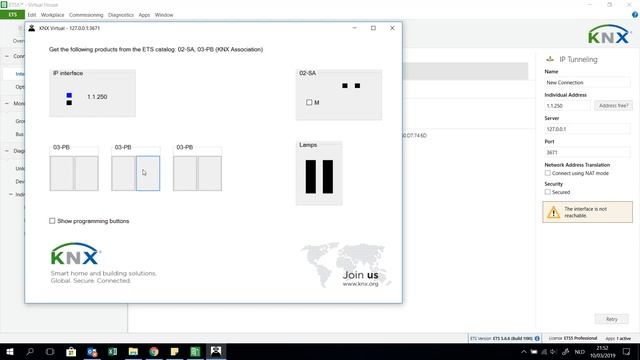Click the NLD language indicator
640x360 pixels.
point(580,351)
